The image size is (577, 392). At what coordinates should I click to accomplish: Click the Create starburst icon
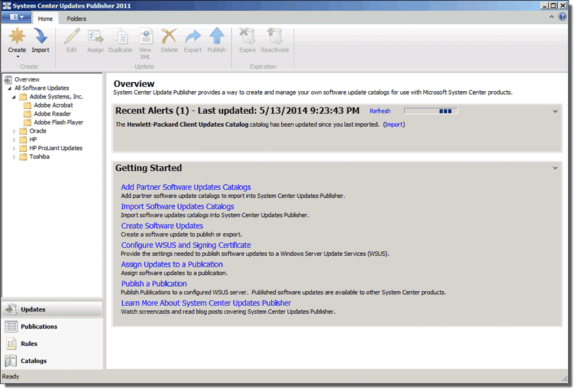click(17, 37)
